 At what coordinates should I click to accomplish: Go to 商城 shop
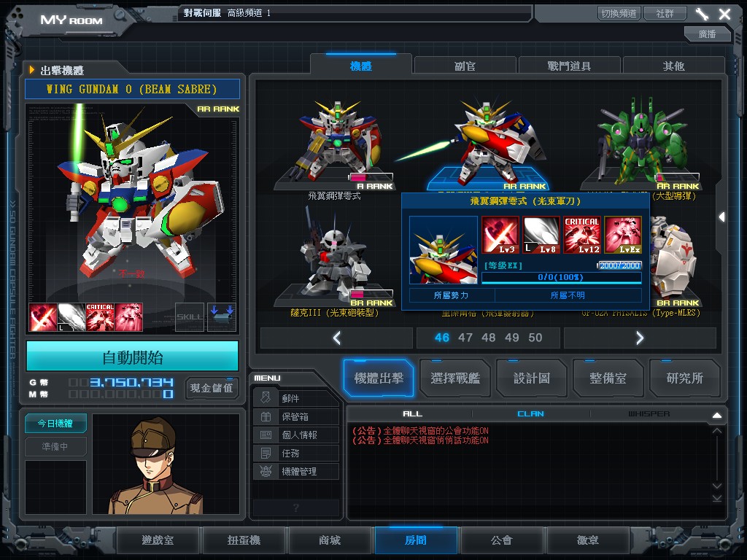pos(330,540)
